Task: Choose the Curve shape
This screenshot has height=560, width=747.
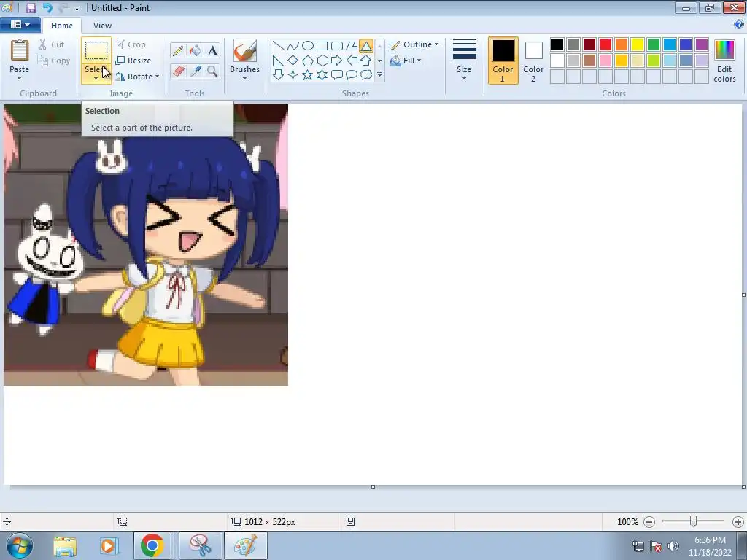Action: coord(293,46)
